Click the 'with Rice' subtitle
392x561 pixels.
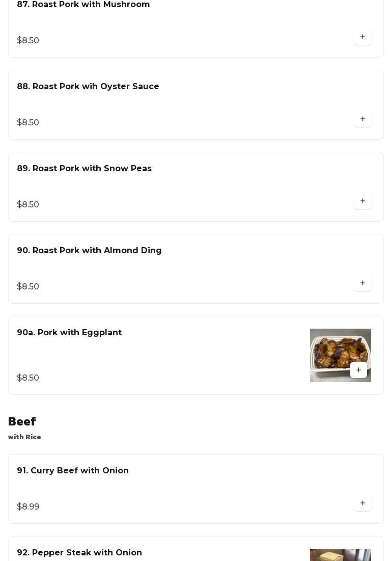[x=24, y=437]
